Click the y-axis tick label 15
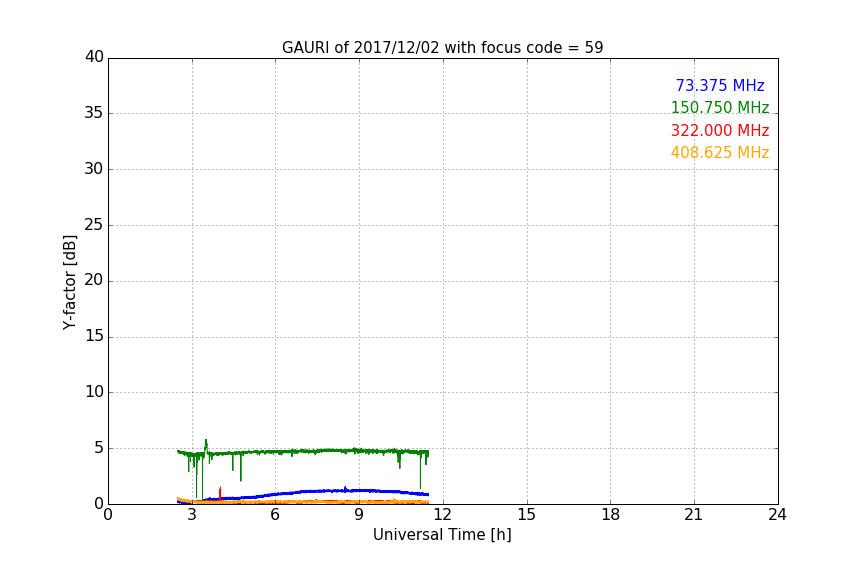 coord(94,336)
